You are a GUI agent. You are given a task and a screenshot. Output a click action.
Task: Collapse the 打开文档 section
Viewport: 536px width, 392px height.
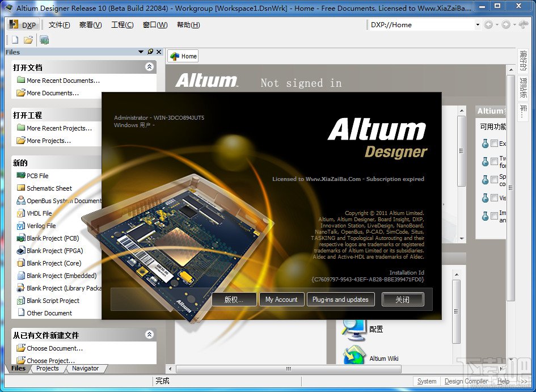(x=149, y=66)
